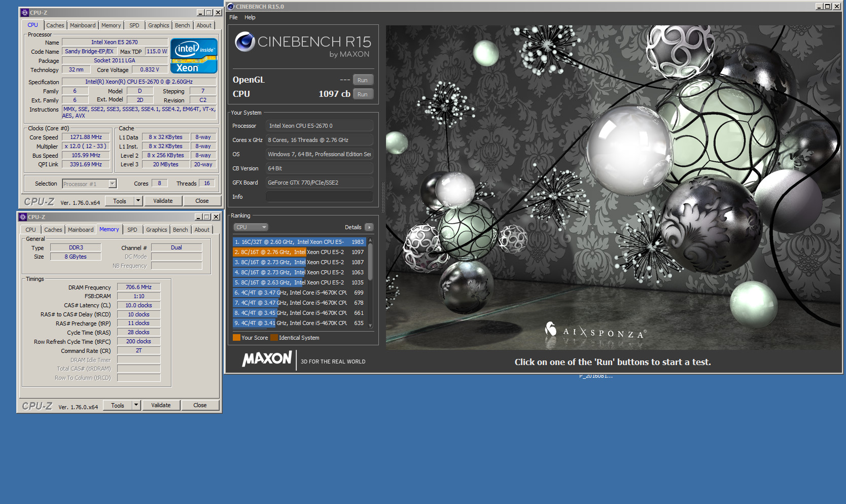Click the Cinebench R15 logo sphere icon
Image resolution: width=846 pixels, height=504 pixels.
click(245, 42)
